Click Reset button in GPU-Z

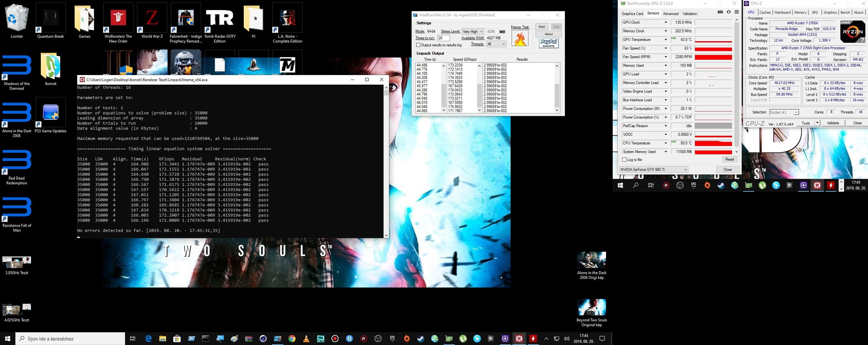click(729, 160)
